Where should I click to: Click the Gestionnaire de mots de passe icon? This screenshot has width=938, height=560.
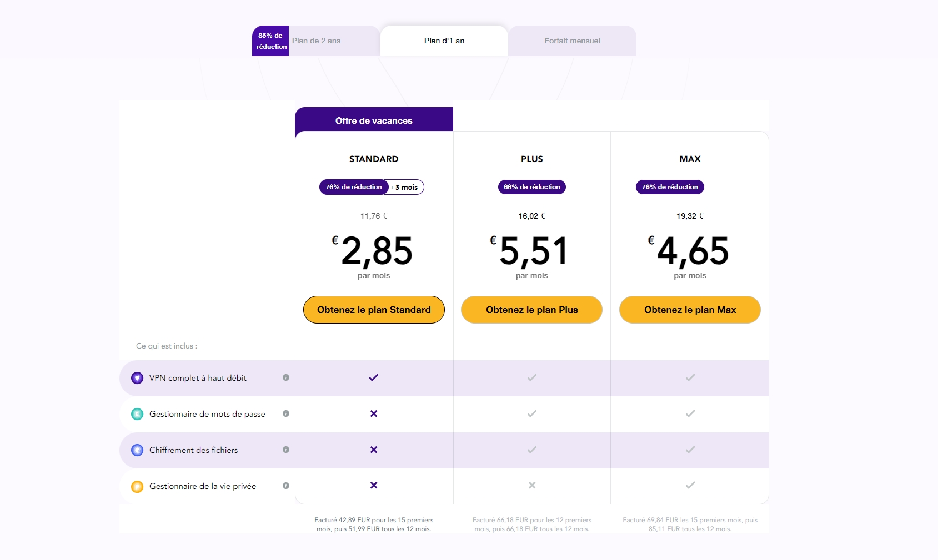click(x=137, y=414)
